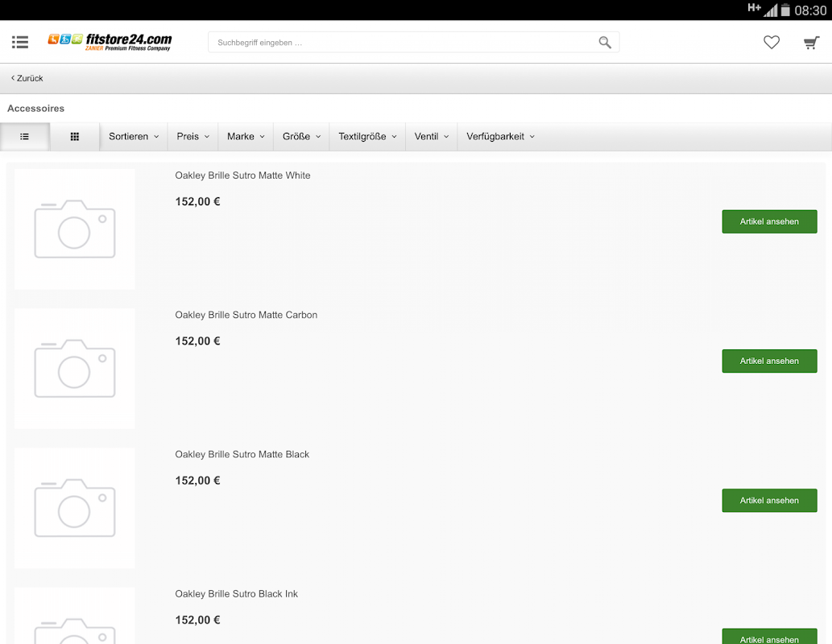The image size is (832, 644).
Task: Go back via Zurück link
Action: tap(27, 79)
